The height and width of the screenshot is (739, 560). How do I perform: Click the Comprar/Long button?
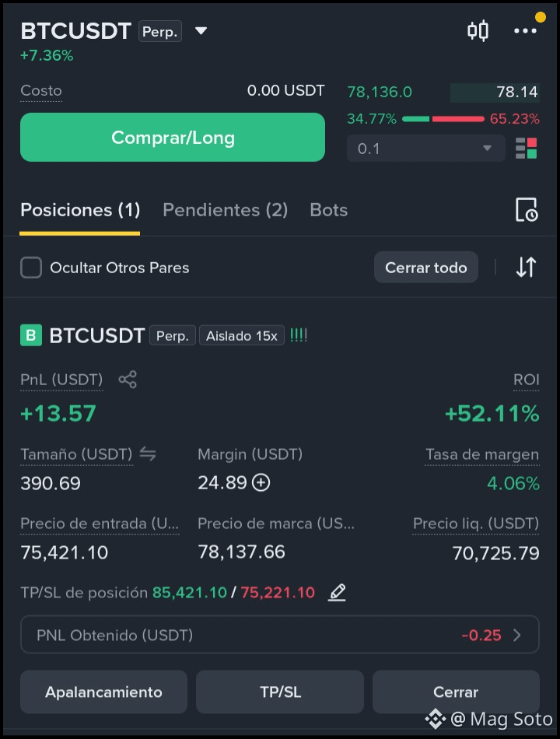(173, 137)
